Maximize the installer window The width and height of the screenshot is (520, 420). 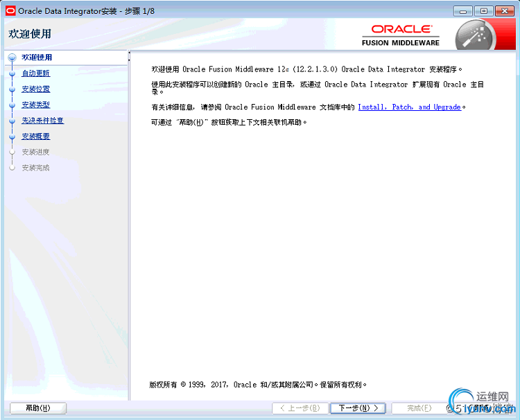tap(484, 11)
